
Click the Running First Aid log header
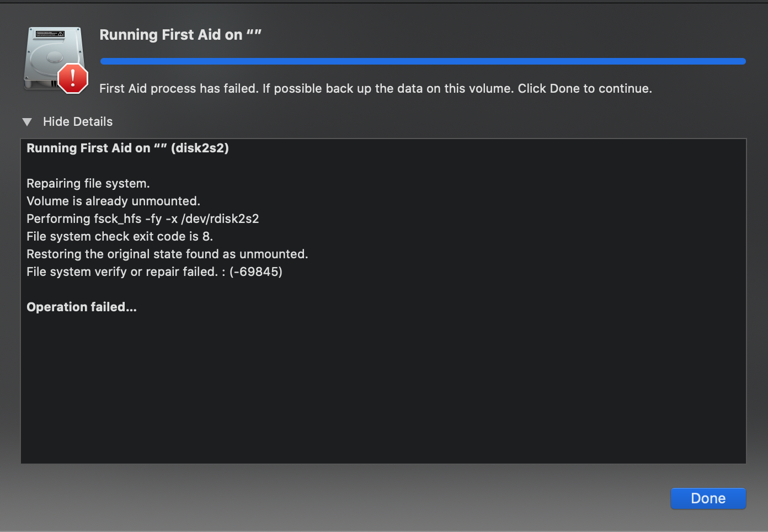[x=128, y=148]
